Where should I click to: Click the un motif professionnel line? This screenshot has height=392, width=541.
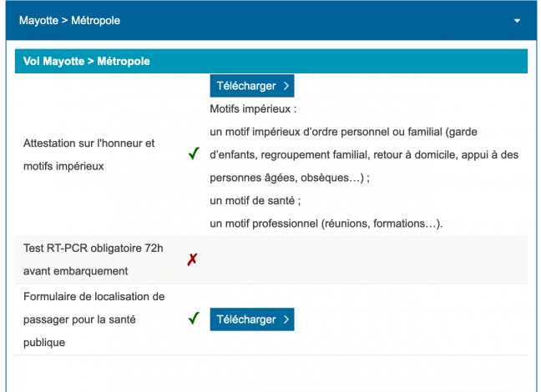point(326,224)
